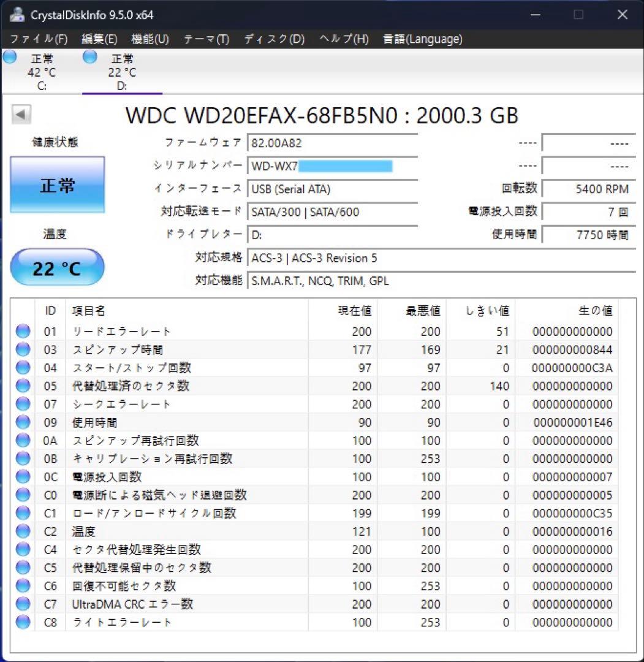Click the blue health status dot for drive D:
The image size is (644, 662).
click(x=89, y=56)
